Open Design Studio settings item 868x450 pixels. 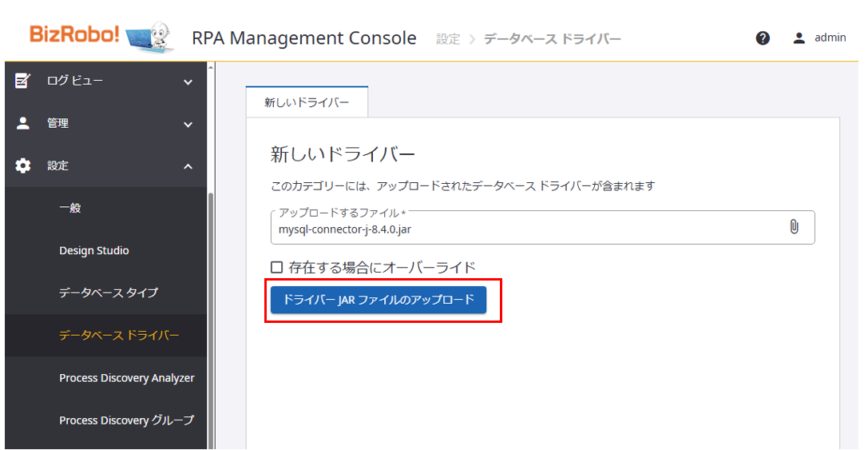pos(94,250)
